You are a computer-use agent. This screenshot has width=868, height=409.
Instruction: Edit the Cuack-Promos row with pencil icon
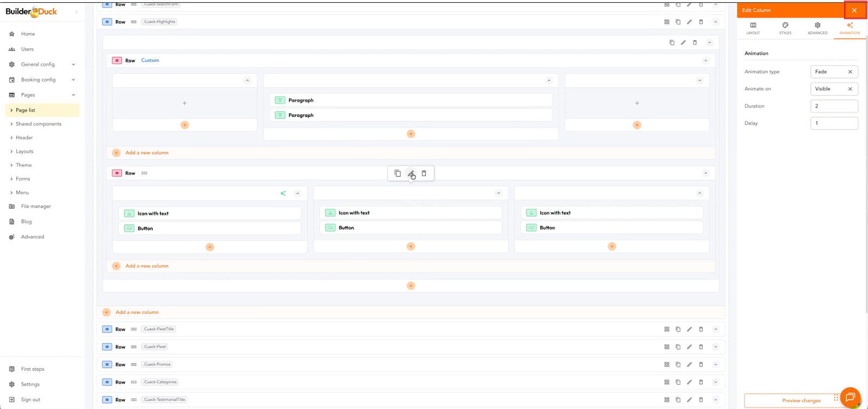pyautogui.click(x=690, y=364)
